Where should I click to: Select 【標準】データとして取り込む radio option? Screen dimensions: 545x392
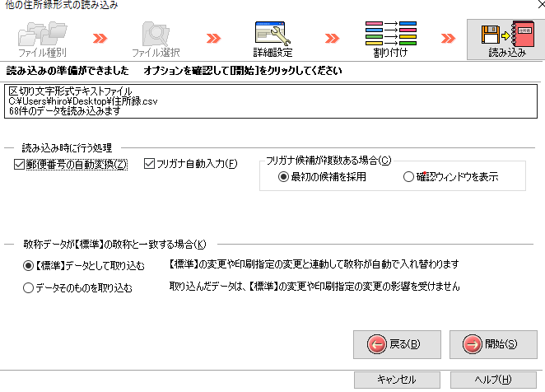pyautogui.click(x=29, y=266)
